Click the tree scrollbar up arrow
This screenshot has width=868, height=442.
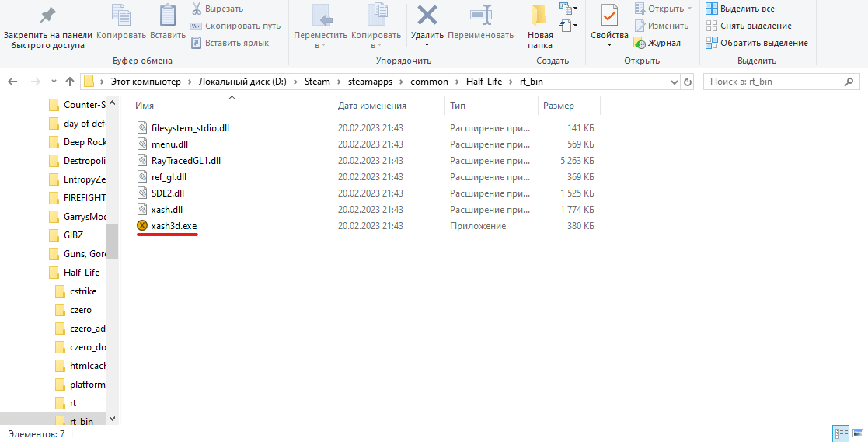click(113, 103)
